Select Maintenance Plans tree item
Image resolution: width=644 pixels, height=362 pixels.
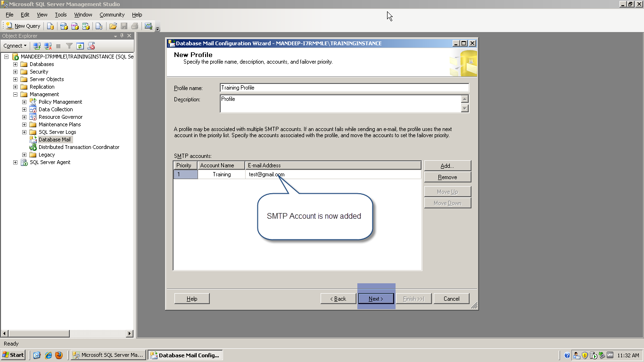coord(60,124)
